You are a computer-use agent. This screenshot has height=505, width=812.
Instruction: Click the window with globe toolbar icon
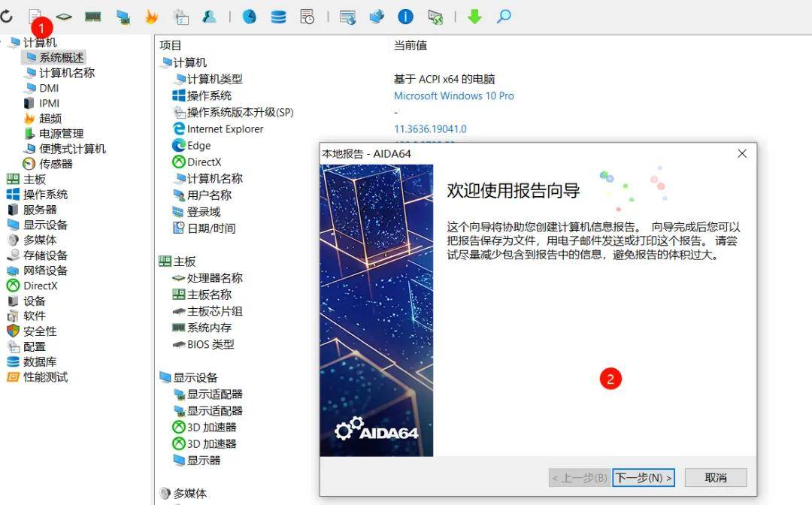pos(347,17)
